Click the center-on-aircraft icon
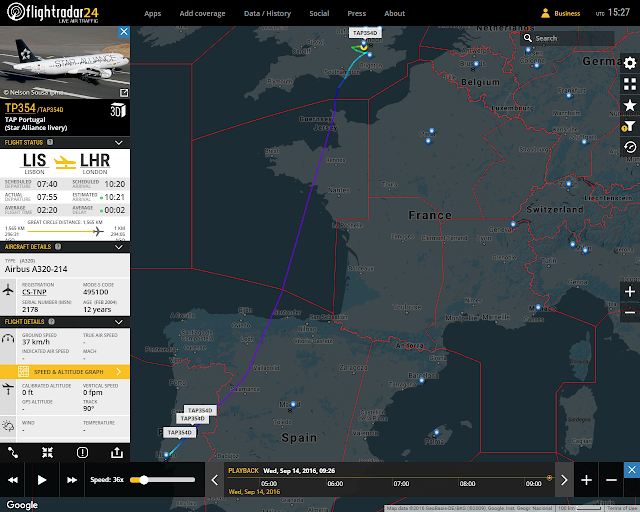The image size is (640, 512). [x=47, y=452]
